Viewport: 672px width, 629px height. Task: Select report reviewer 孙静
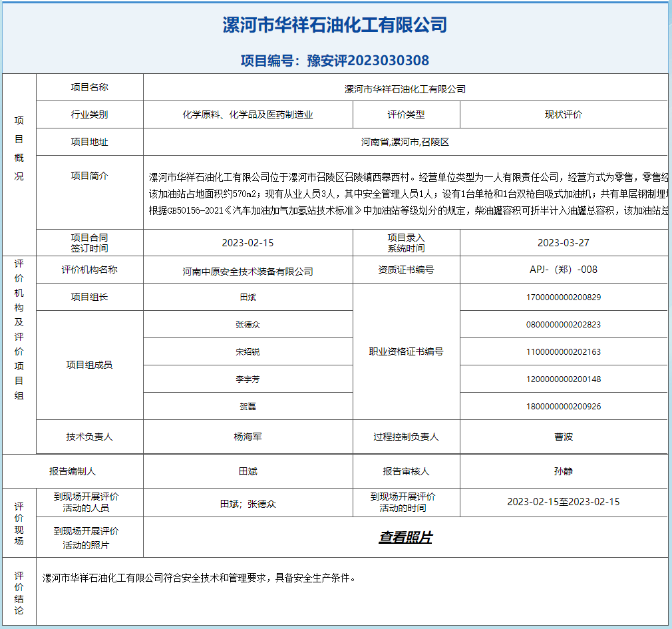point(563,471)
